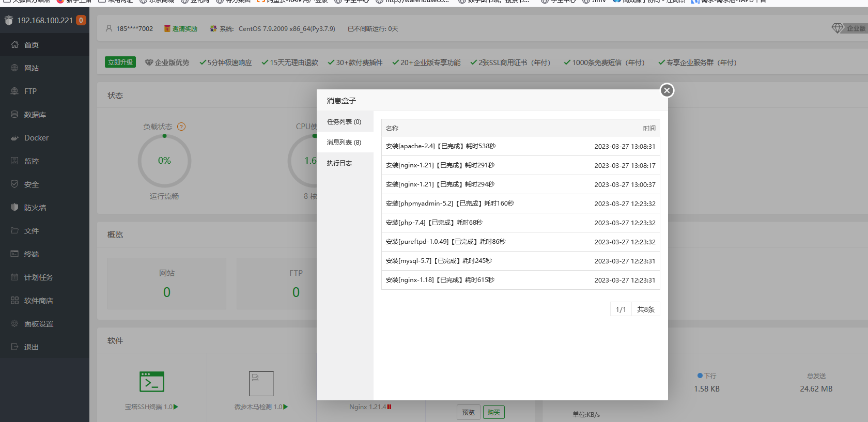
Task: Click the Nginx 1.21.4 software label
Action: 367,407
